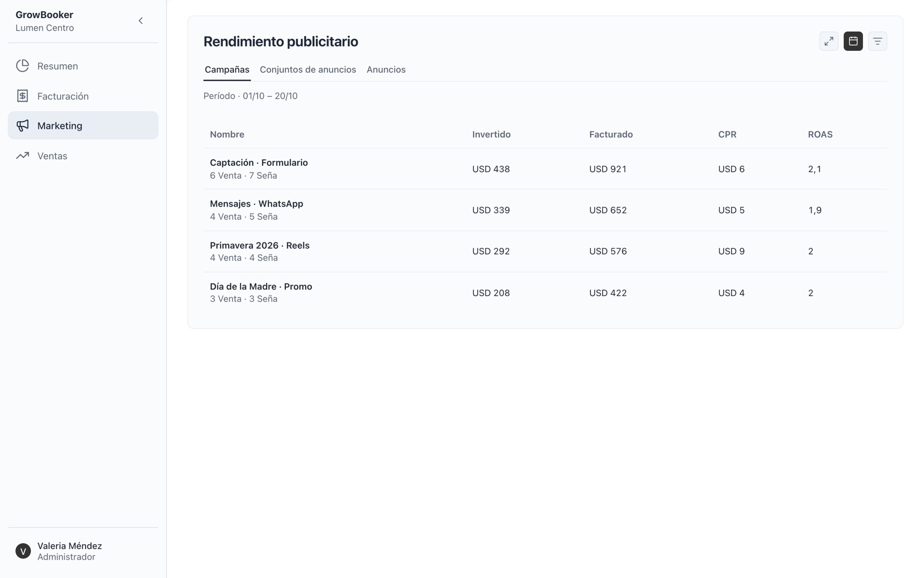Viewport: 924px width, 578px height.
Task: Click the USD 9 CPR value
Action: (x=731, y=251)
